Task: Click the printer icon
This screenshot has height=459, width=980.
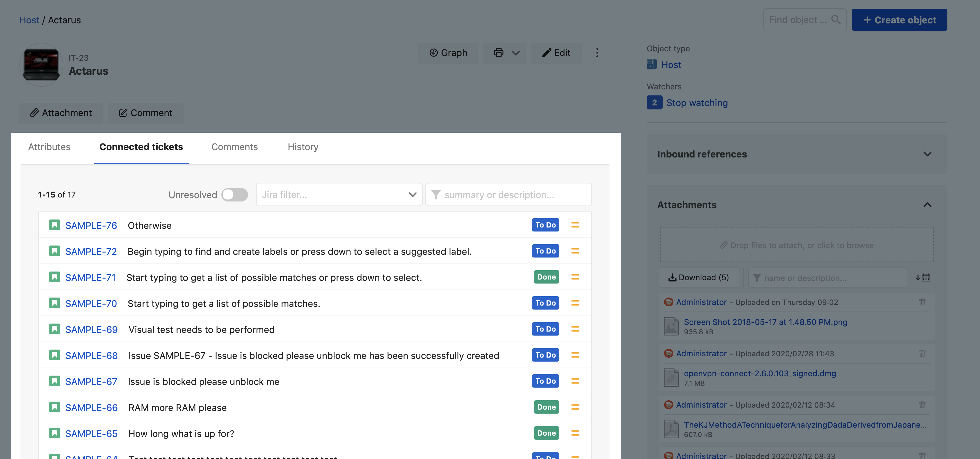Action: pos(498,52)
